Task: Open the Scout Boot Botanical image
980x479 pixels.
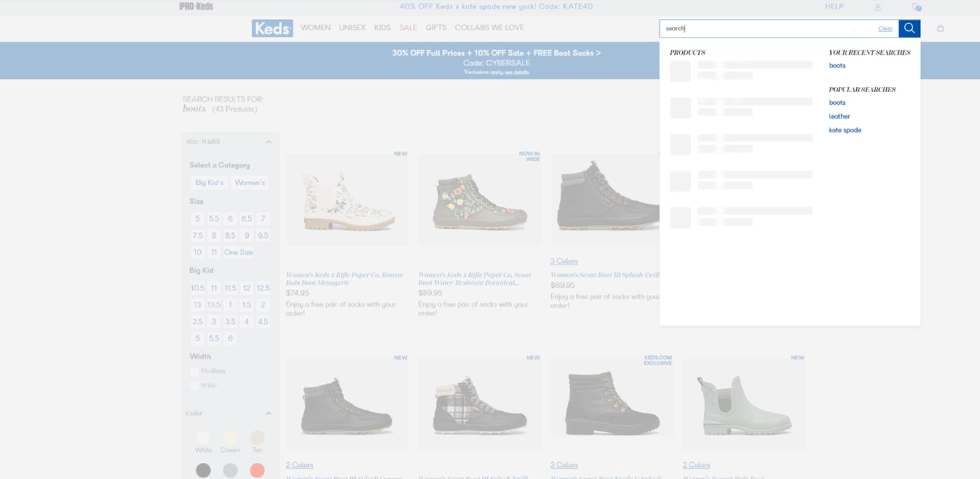Action: 480,200
